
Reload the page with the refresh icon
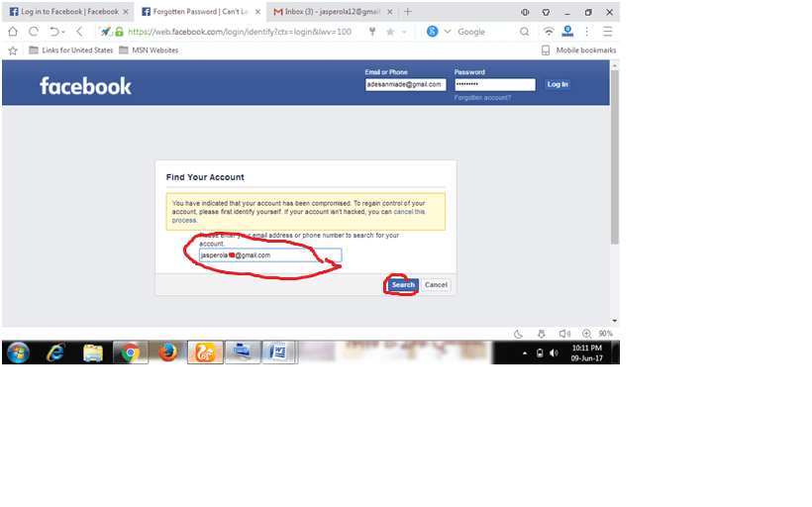[34, 32]
